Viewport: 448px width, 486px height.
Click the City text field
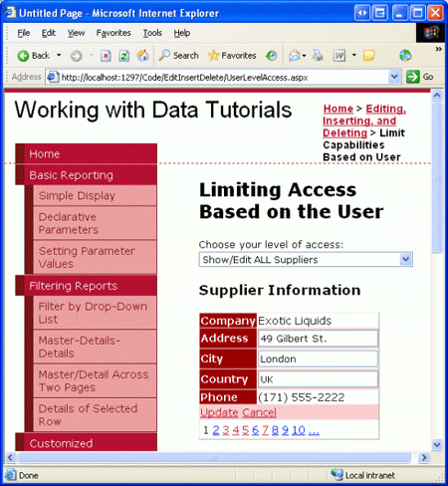(318, 359)
